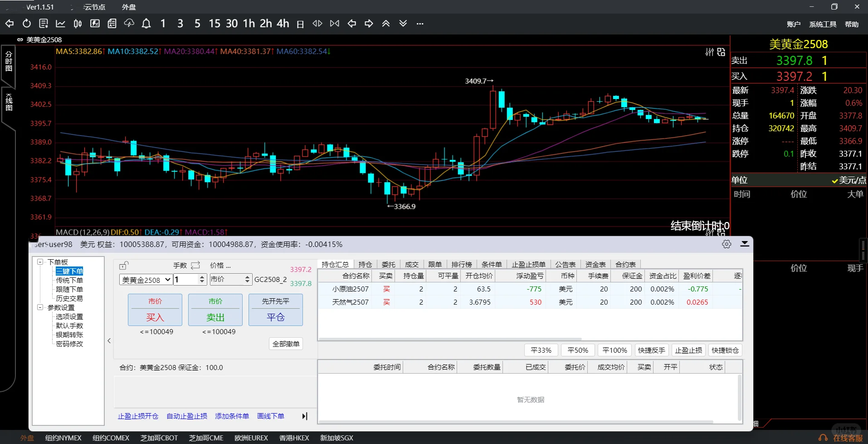This screenshot has width=868, height=444.
Task: Click the cloud lightning icon in toolbar
Action: pos(129,24)
